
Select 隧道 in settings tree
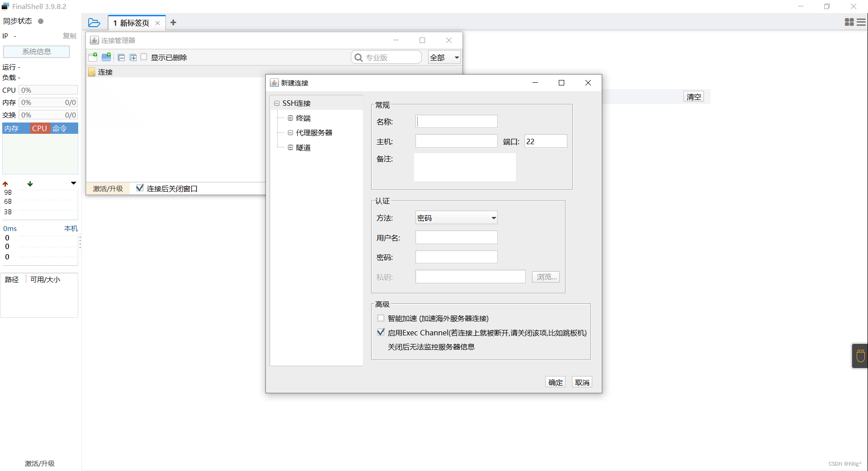point(303,148)
